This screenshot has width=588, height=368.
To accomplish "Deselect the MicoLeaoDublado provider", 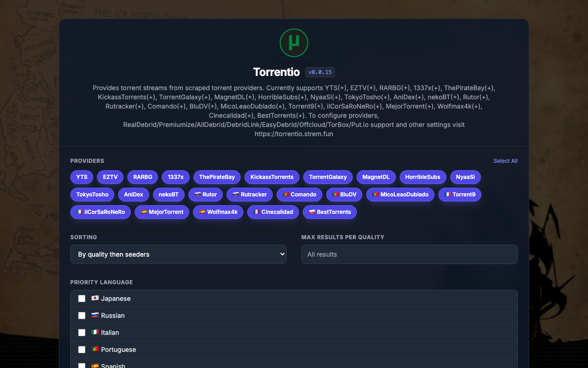I will click(400, 195).
